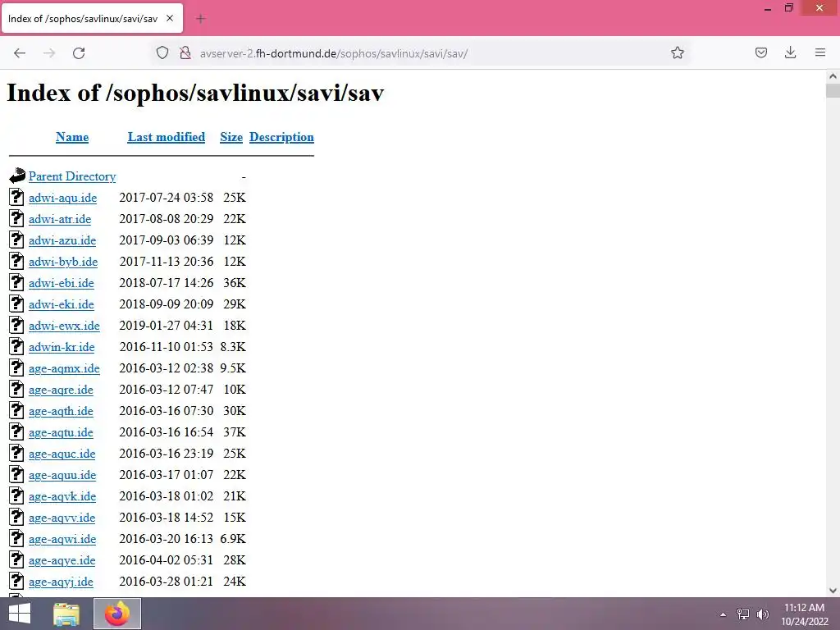Click file icon beside age-aqth.ide
840x630 pixels.
16,410
